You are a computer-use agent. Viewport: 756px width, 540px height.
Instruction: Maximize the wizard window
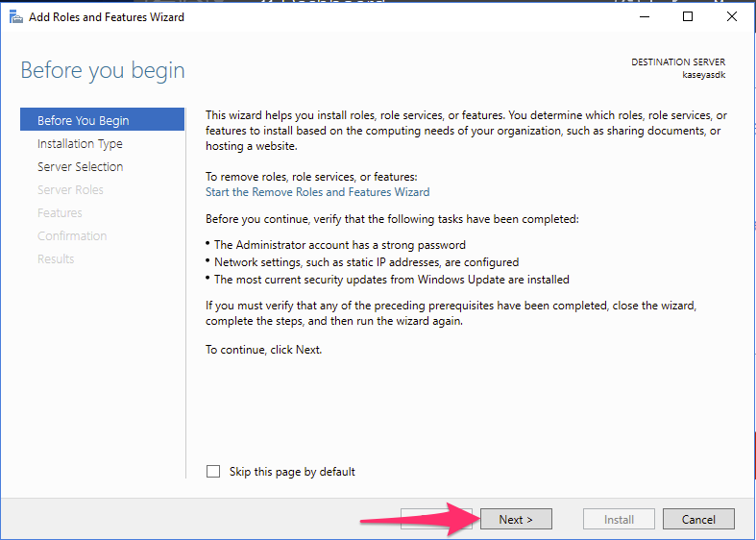click(688, 17)
